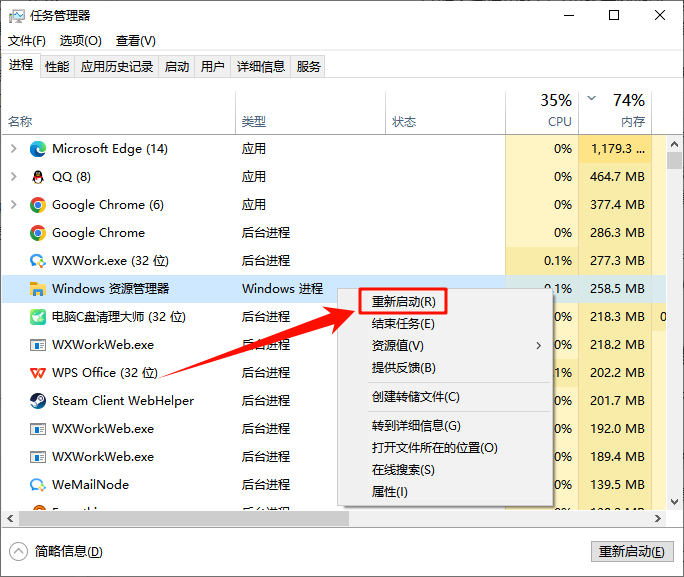Choose 转到详细信息(G) in context menu
The height and width of the screenshot is (577, 684).
[416, 426]
